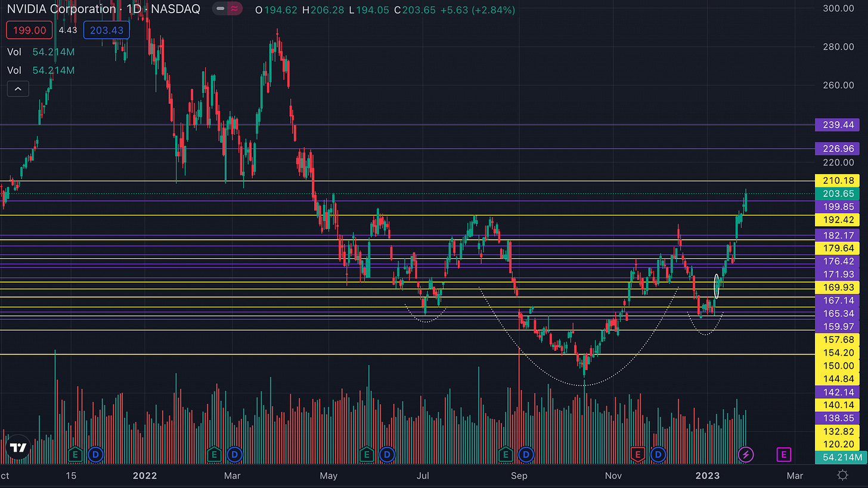
Task: Click the blue 203.43 buy price button
Action: click(106, 30)
